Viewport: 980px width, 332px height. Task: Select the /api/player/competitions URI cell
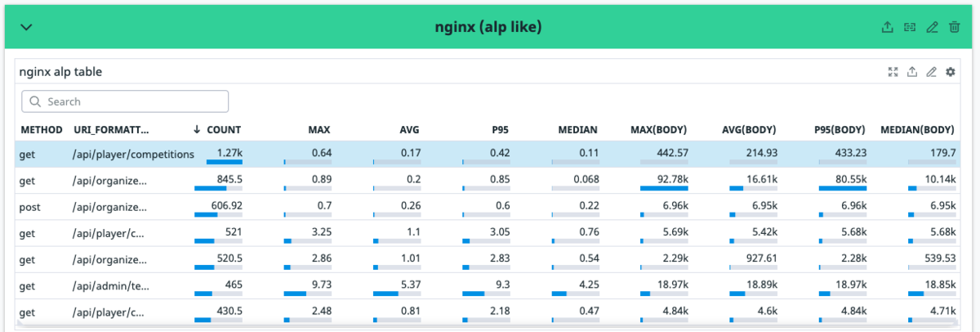click(x=134, y=153)
